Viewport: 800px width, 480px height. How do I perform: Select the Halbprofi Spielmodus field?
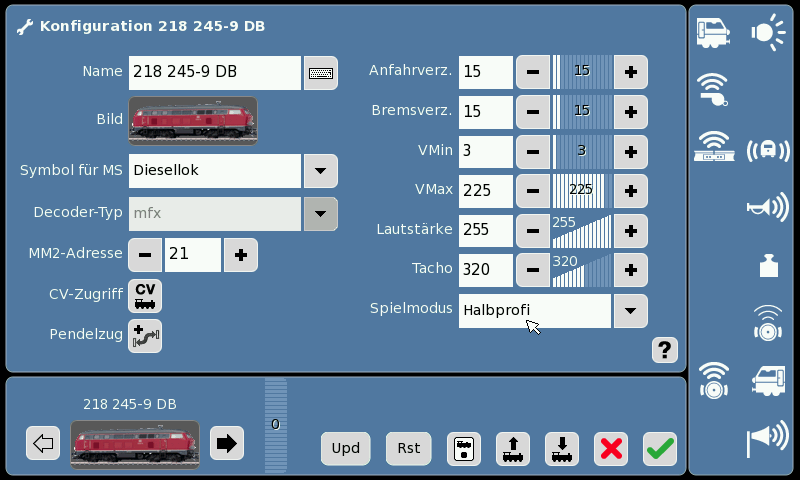click(x=535, y=311)
